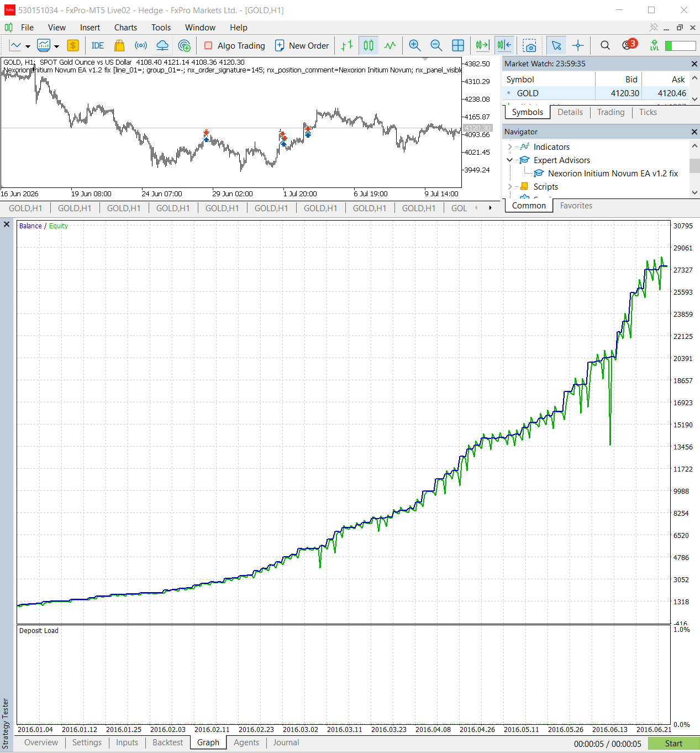Screen dimensions: 700x753
Task: Open the MetaEditor IDE
Action: [98, 46]
